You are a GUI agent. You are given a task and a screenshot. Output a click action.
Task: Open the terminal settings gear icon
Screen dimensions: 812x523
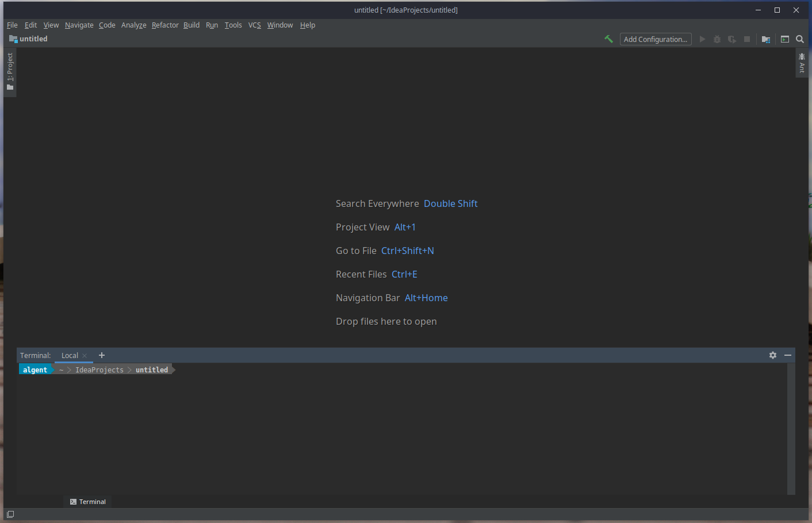click(772, 355)
